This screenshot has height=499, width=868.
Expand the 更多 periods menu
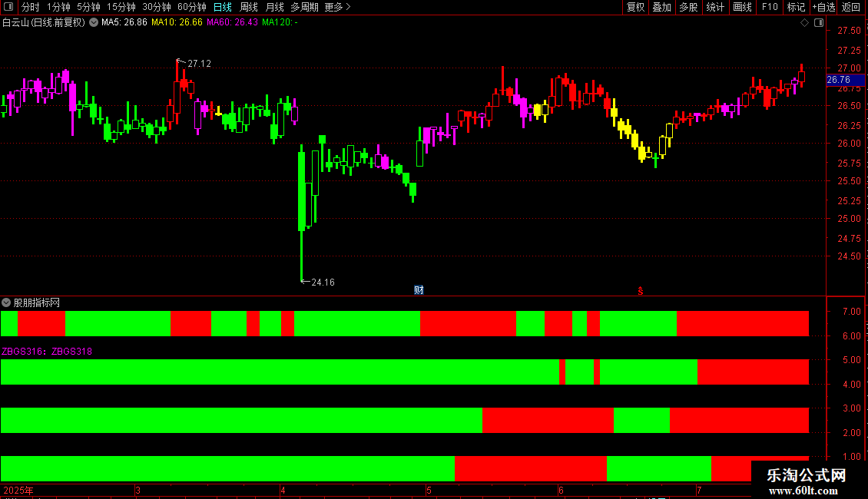pos(337,7)
